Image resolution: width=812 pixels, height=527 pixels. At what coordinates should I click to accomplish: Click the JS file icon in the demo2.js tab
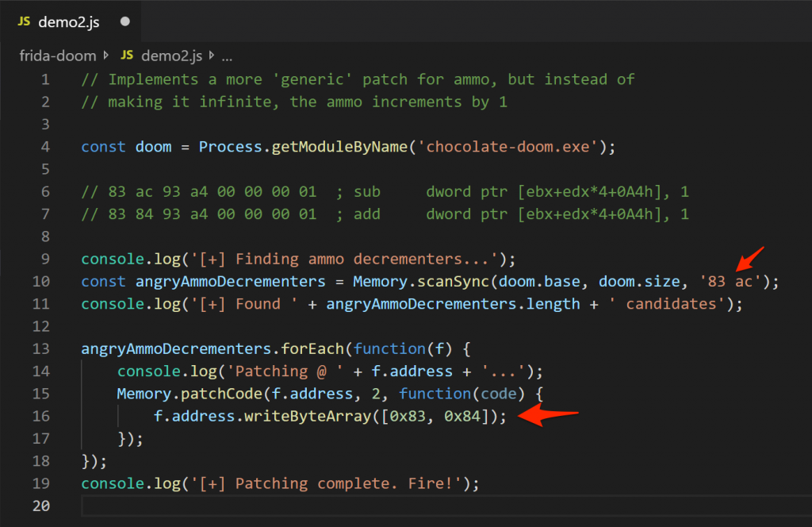click(24, 21)
